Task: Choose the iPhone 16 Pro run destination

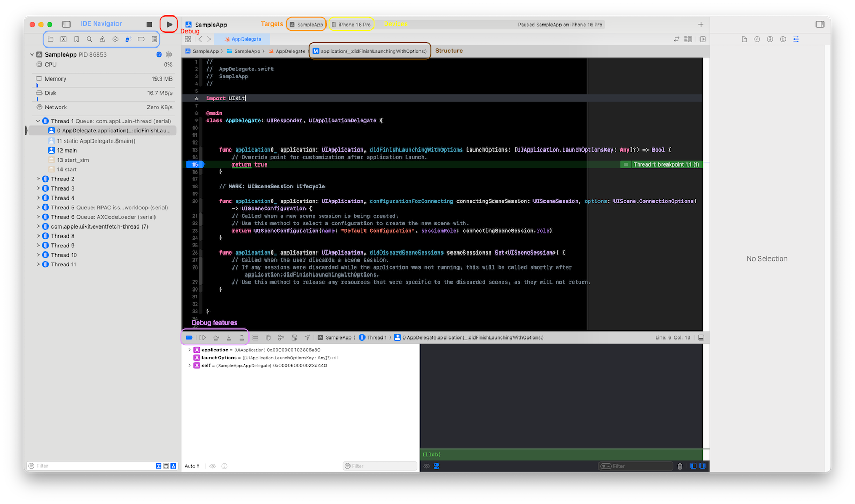Action: click(x=351, y=25)
